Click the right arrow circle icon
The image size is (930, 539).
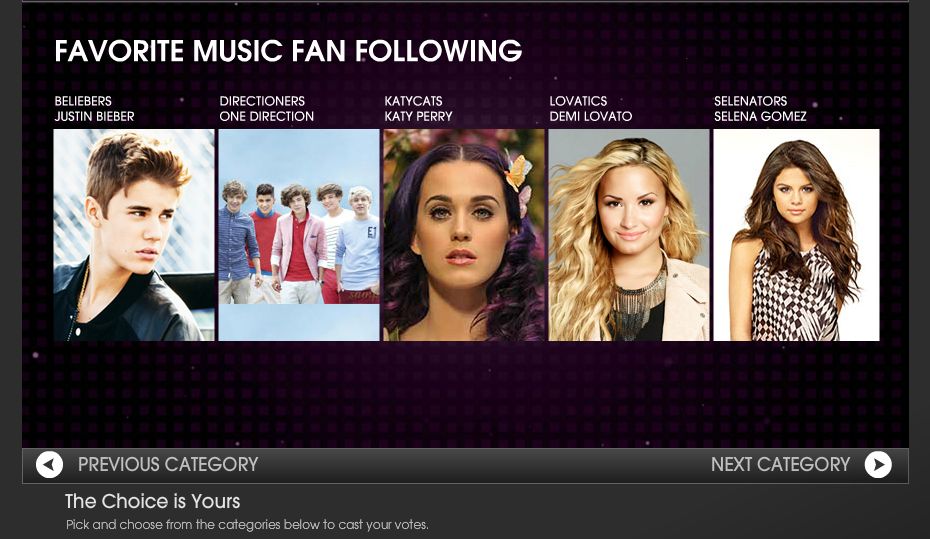pos(878,464)
